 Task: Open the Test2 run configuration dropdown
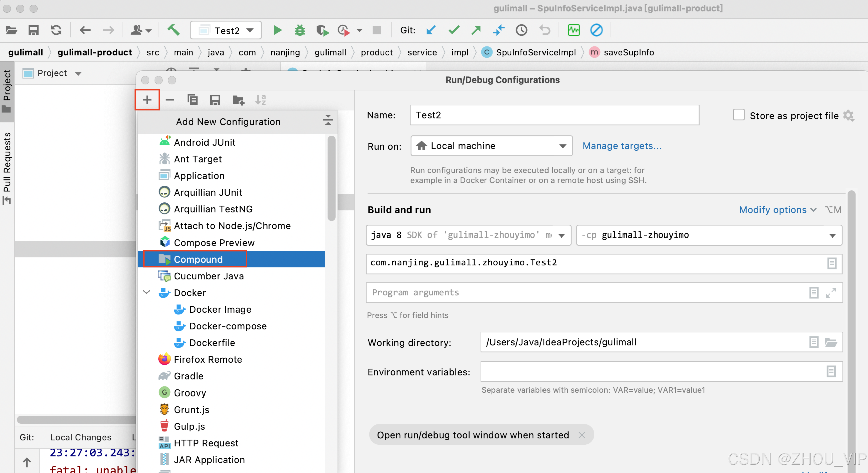coord(226,30)
